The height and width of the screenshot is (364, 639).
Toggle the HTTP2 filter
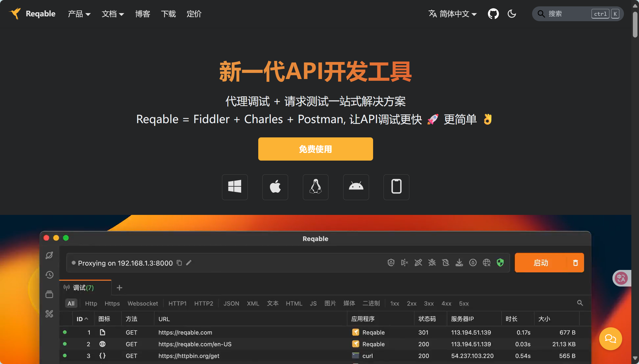pyautogui.click(x=204, y=303)
